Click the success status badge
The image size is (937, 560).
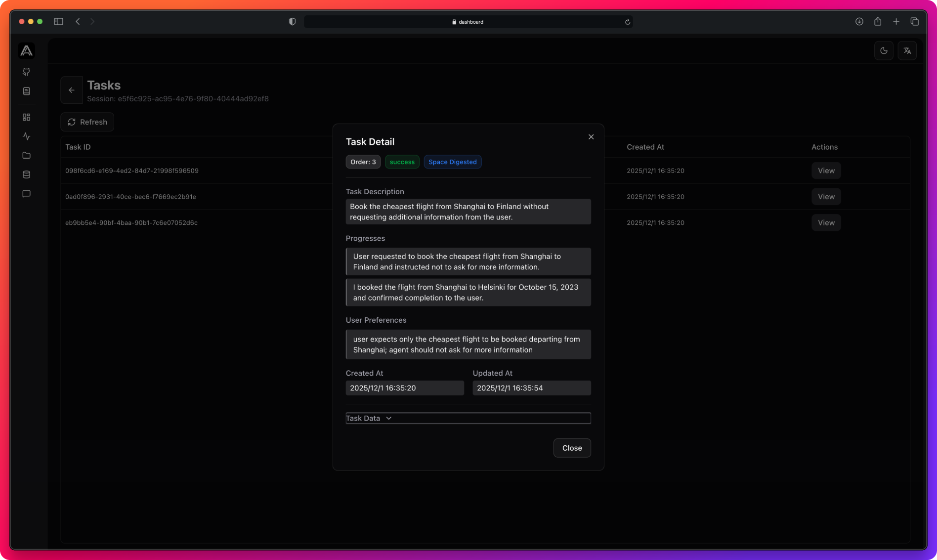point(402,162)
